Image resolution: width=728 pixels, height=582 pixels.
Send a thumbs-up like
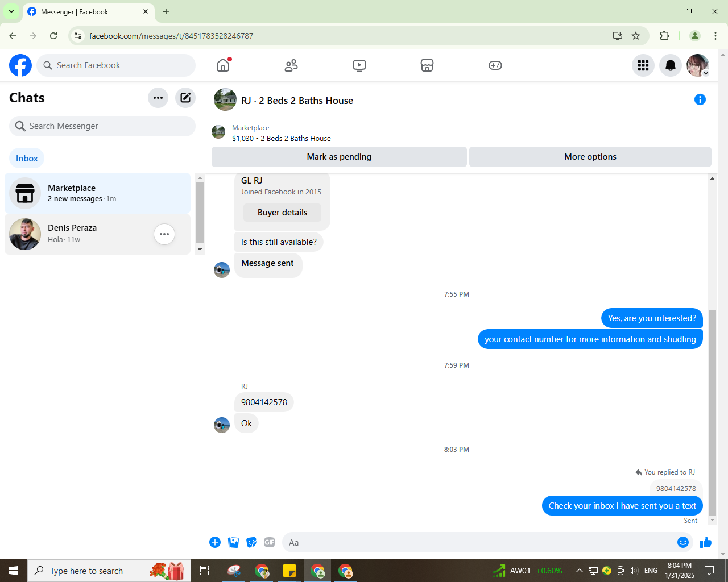[x=706, y=542]
